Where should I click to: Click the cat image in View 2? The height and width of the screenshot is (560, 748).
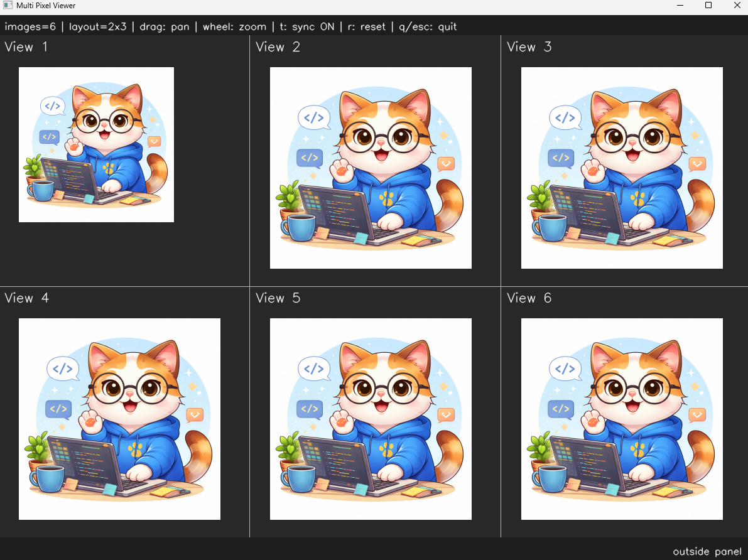pyautogui.click(x=371, y=168)
